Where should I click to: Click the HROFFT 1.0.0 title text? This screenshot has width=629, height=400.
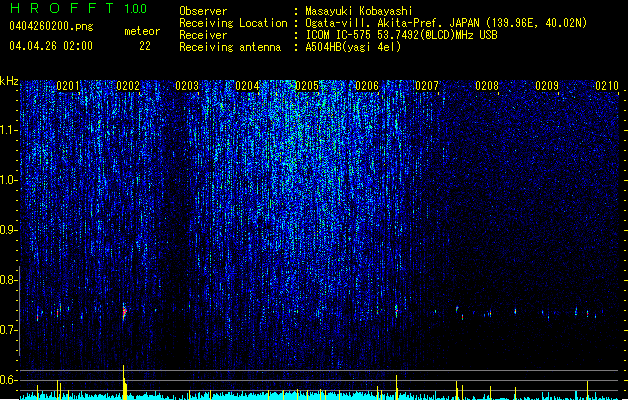pyautogui.click(x=78, y=8)
